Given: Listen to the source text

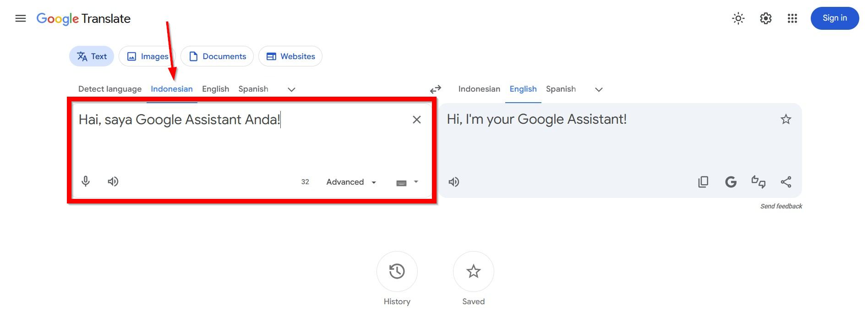Looking at the screenshot, I should (113, 181).
